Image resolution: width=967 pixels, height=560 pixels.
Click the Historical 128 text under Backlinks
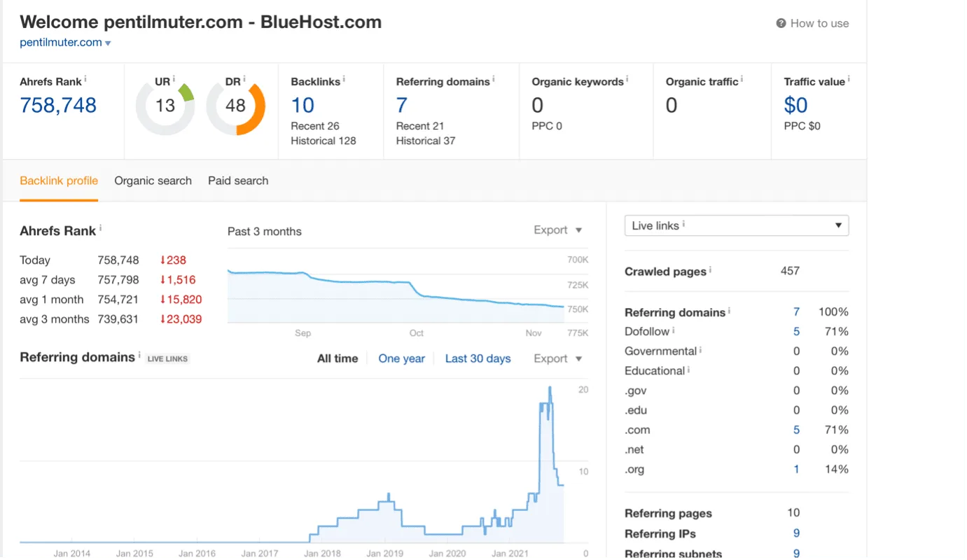click(324, 141)
